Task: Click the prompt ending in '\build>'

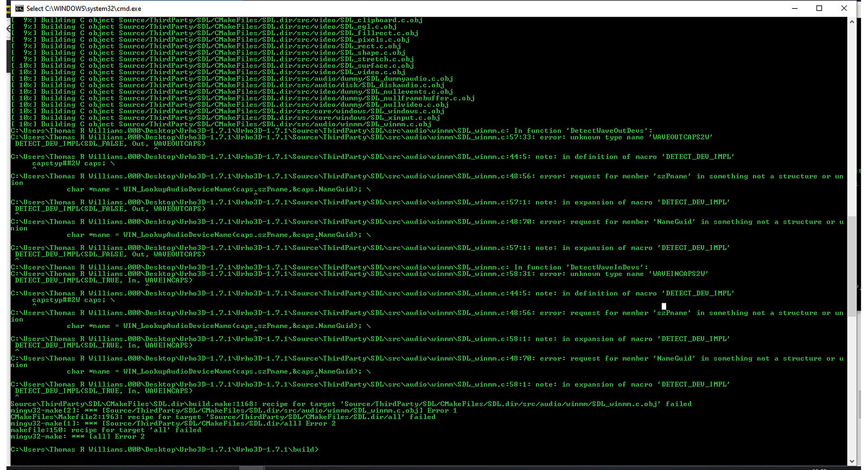Action: tap(165, 449)
